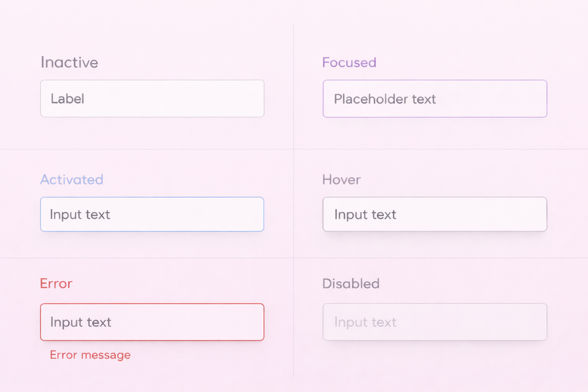
Task: Click the Disabled heading text
Action: (351, 283)
